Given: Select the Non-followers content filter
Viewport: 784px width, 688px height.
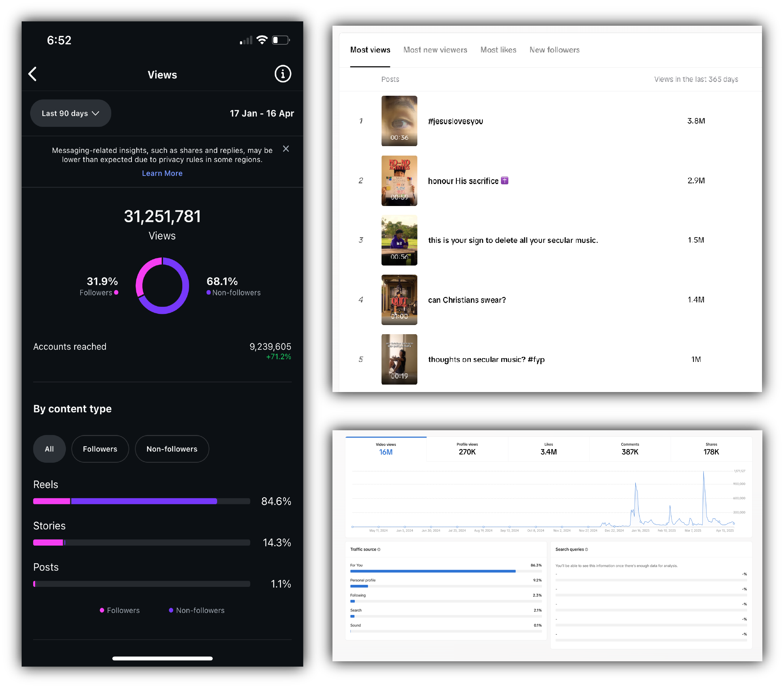Looking at the screenshot, I should pyautogui.click(x=172, y=449).
